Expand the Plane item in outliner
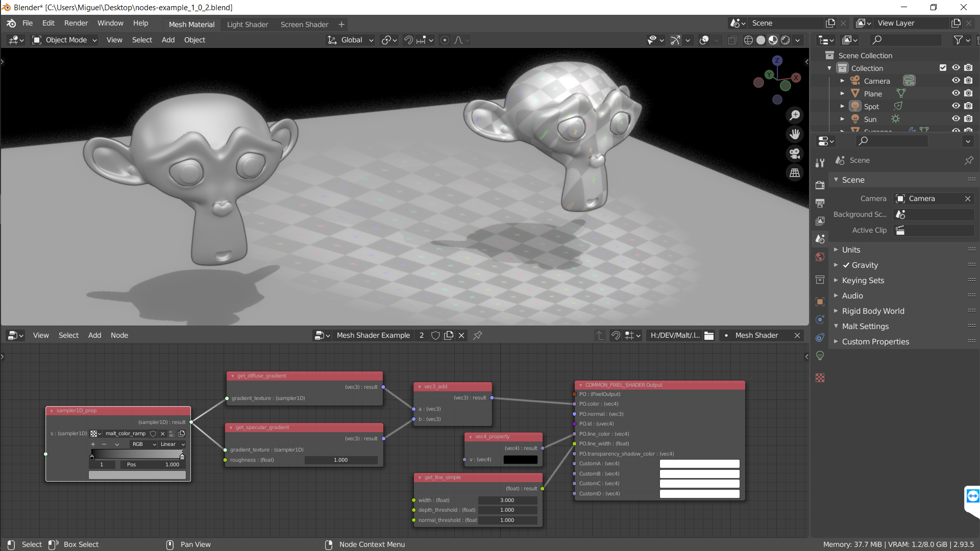The image size is (980, 551). click(x=842, y=94)
